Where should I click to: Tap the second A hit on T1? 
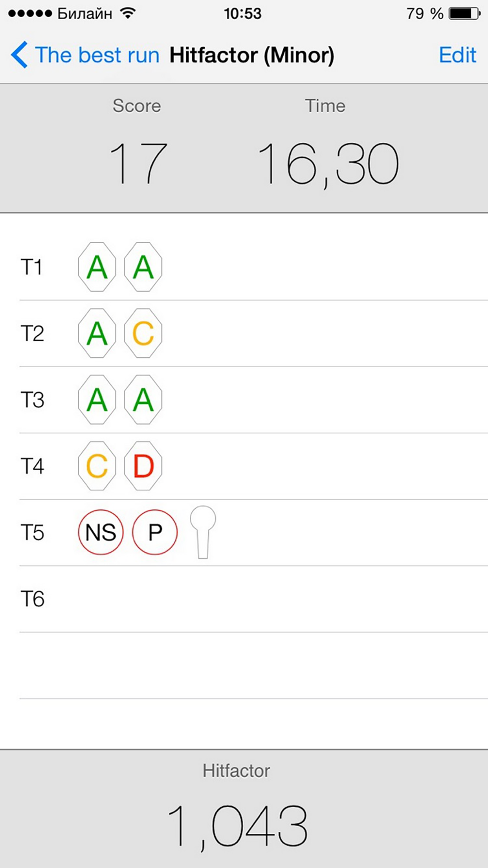143,267
